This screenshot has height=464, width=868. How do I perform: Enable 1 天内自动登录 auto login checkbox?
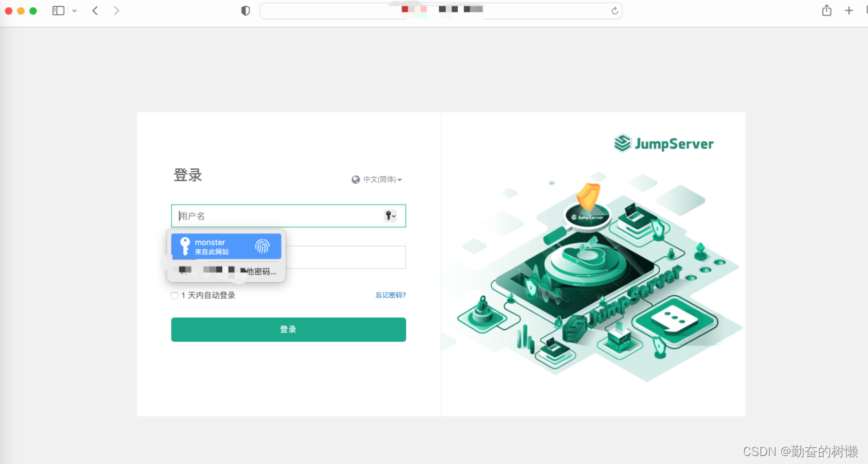(x=175, y=296)
